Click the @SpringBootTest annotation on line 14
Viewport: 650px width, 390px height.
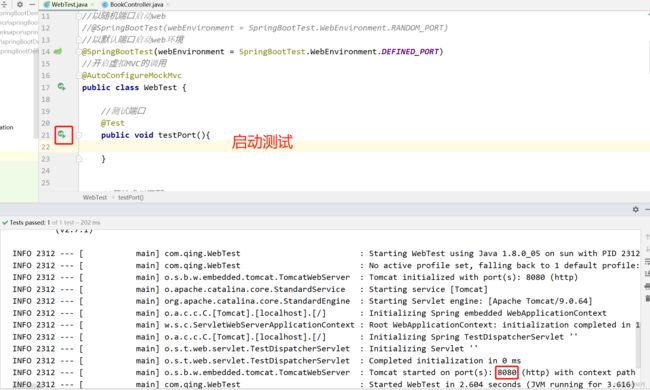click(x=117, y=51)
